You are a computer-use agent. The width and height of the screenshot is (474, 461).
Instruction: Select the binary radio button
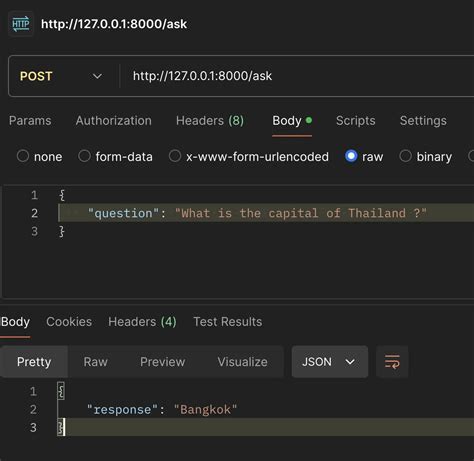[405, 156]
